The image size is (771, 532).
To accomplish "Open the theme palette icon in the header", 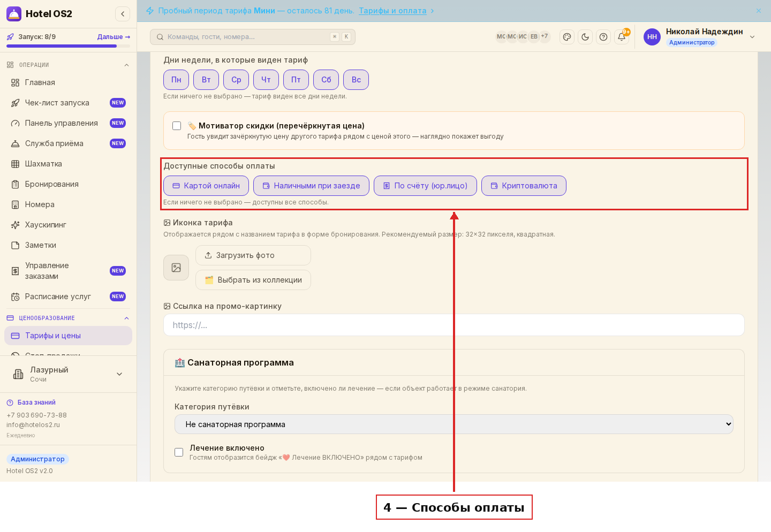I will point(567,37).
